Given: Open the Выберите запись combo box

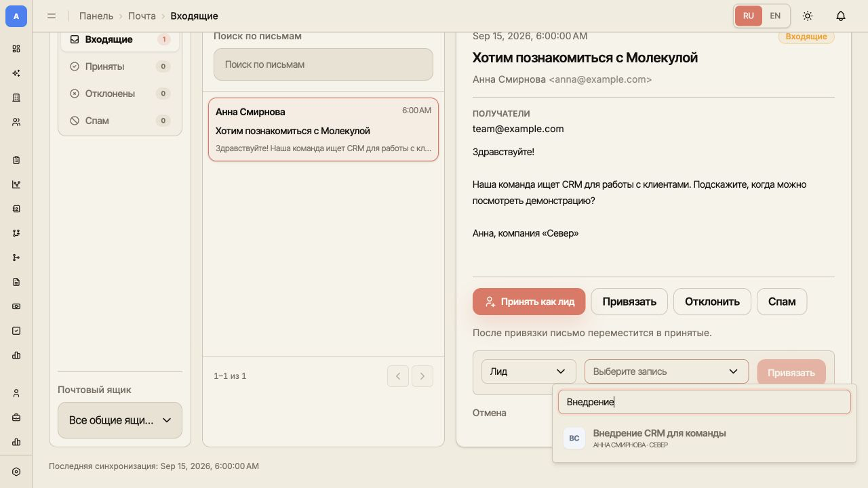Looking at the screenshot, I should click(667, 371).
